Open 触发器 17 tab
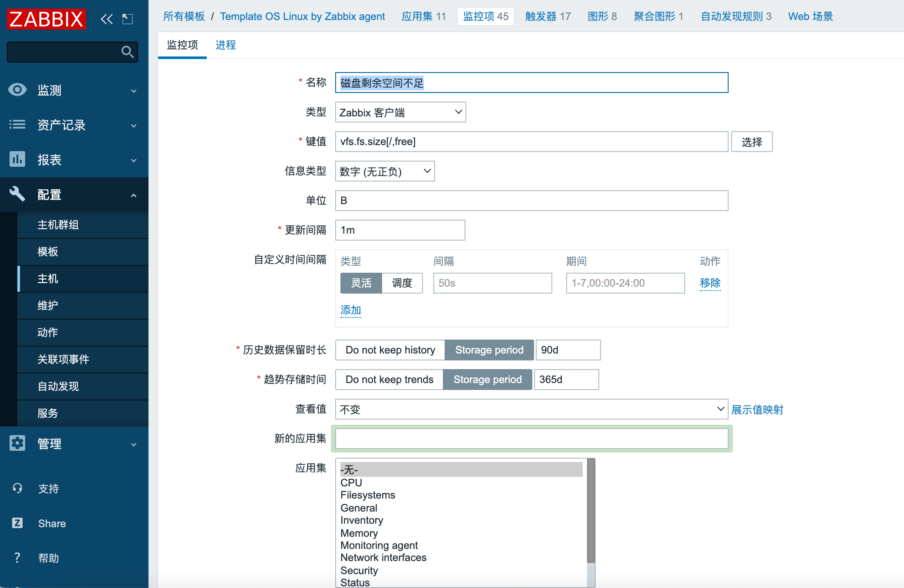The width and height of the screenshot is (904, 588). [x=548, y=17]
